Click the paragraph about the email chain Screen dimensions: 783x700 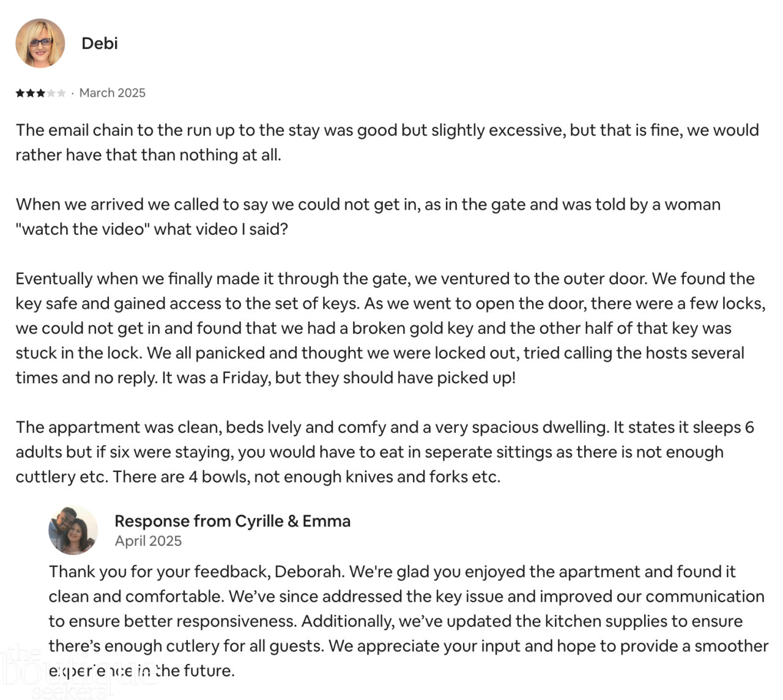[387, 142]
